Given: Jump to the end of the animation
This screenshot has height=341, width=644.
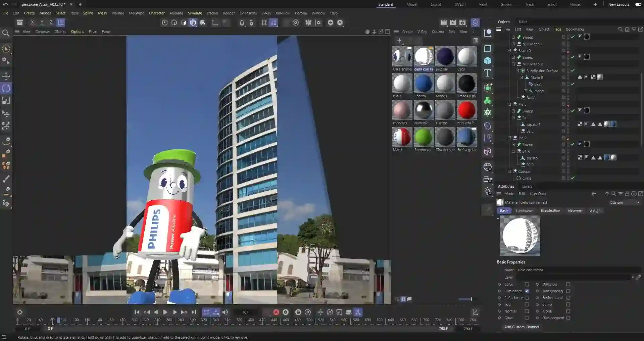Looking at the screenshot, I should coord(194,312).
